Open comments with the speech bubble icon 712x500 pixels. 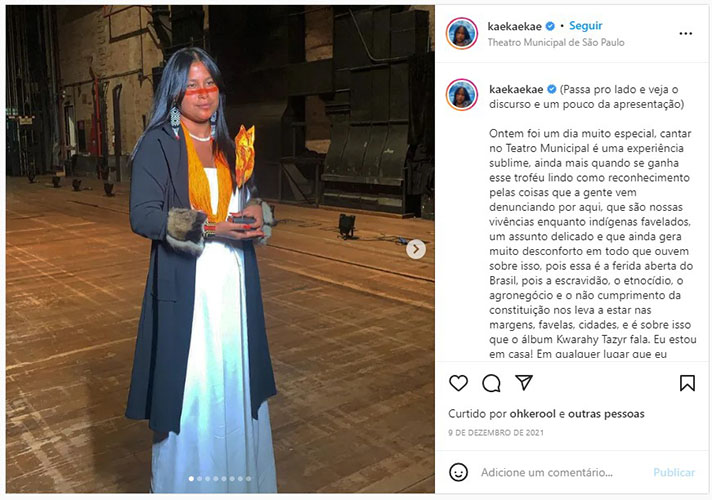point(491,383)
